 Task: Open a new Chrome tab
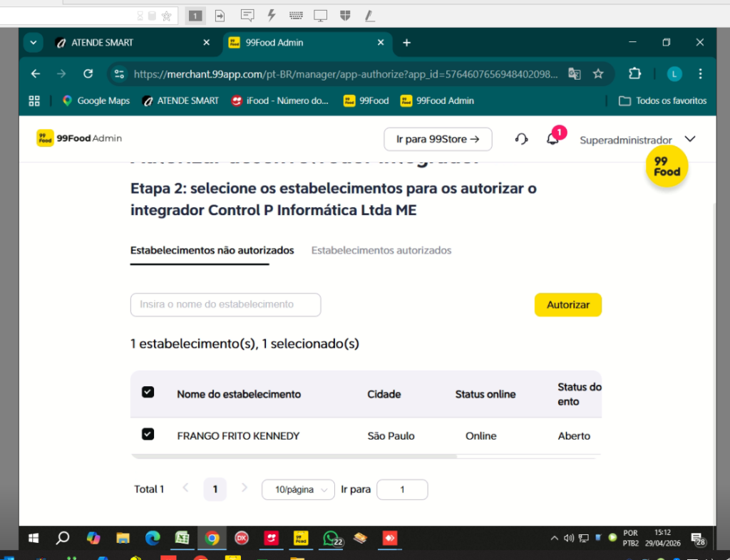(x=406, y=43)
